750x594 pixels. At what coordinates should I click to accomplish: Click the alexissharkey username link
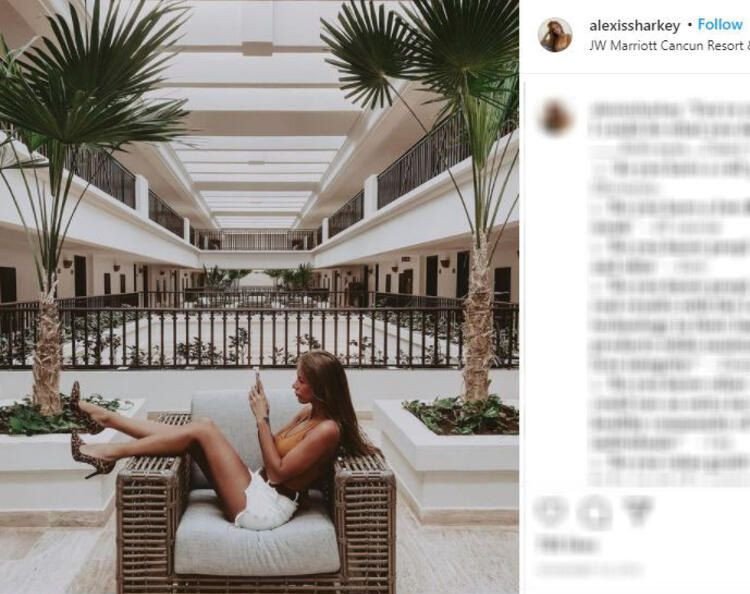(x=634, y=25)
